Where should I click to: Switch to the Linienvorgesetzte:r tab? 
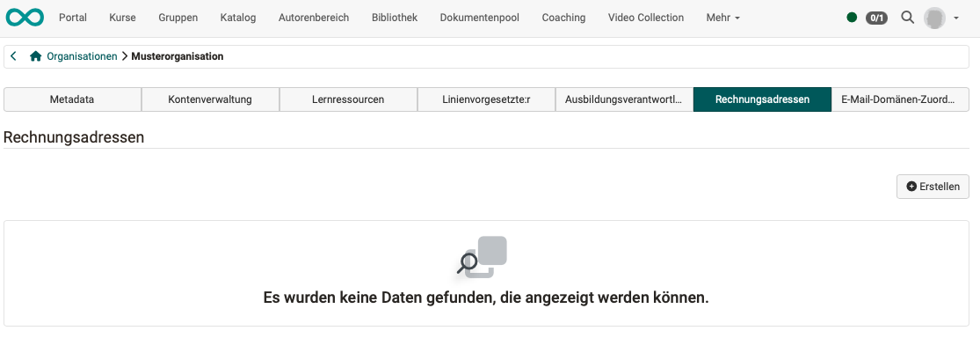(486, 99)
